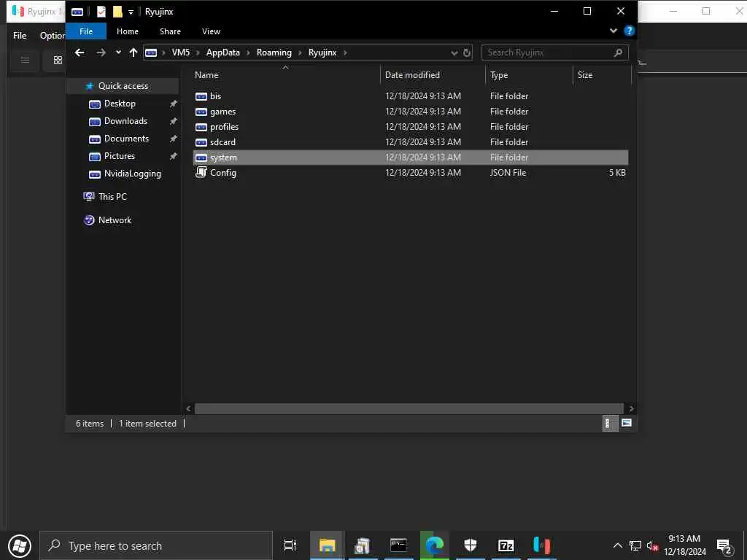Click the Ryujinx breadcrumb segment
This screenshot has width=747, height=560.
point(322,52)
